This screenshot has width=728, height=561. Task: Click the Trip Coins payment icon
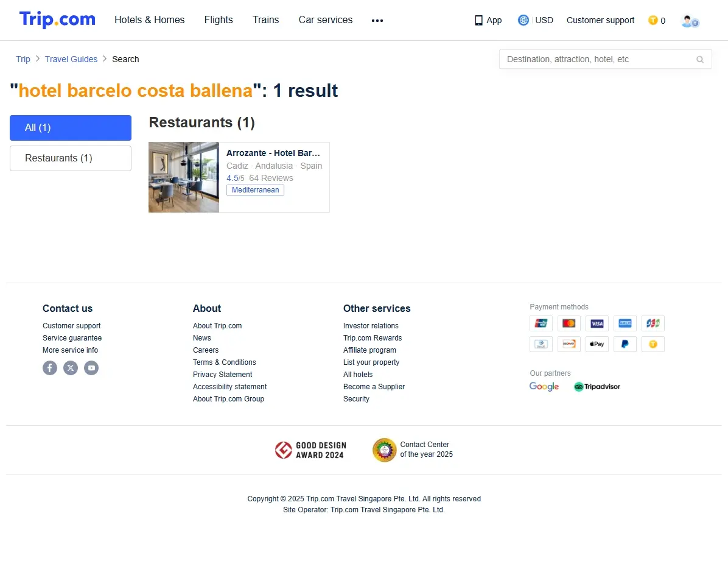click(653, 344)
